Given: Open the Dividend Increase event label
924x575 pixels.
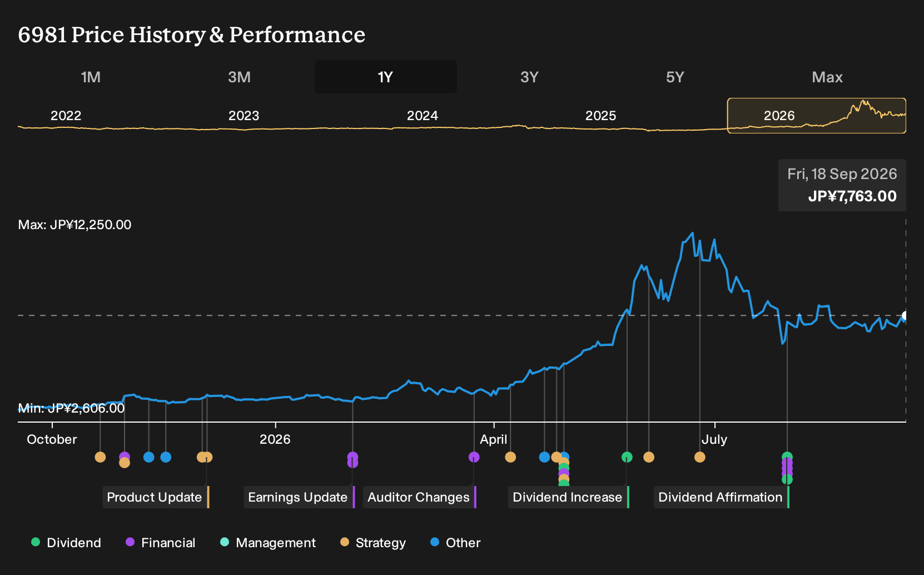Looking at the screenshot, I should tap(569, 497).
